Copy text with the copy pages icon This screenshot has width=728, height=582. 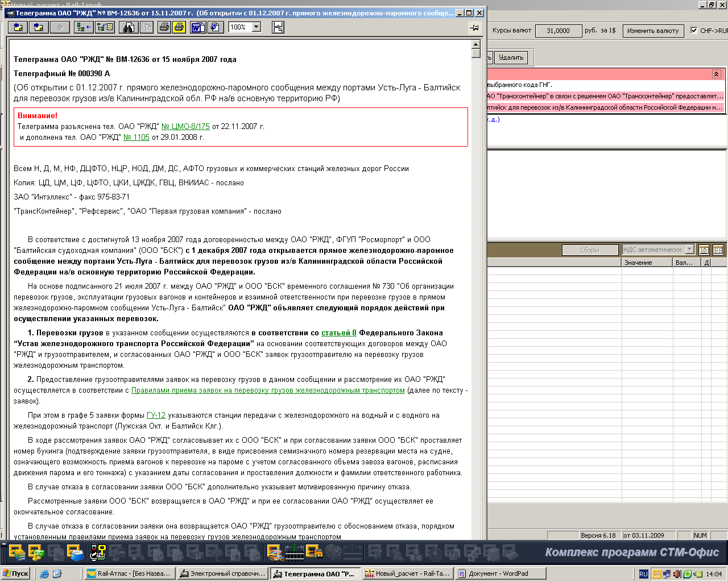146,27
